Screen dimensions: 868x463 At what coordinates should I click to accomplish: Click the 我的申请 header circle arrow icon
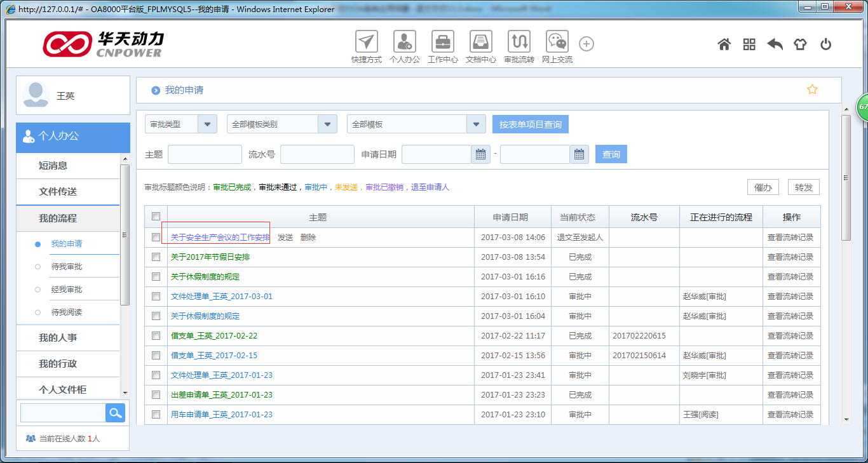tap(156, 90)
